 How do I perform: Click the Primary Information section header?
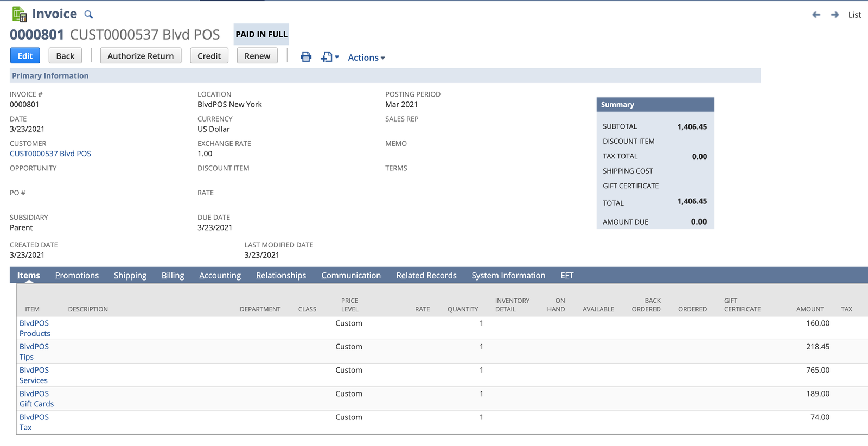click(x=385, y=76)
